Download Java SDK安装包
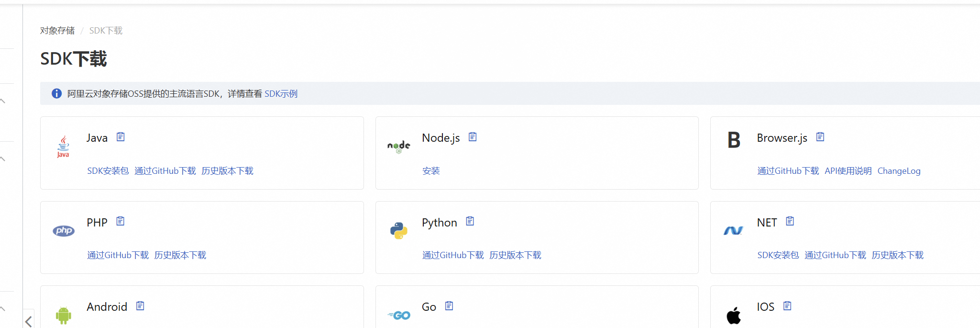Screen dimensions: 980x328 click(108, 171)
